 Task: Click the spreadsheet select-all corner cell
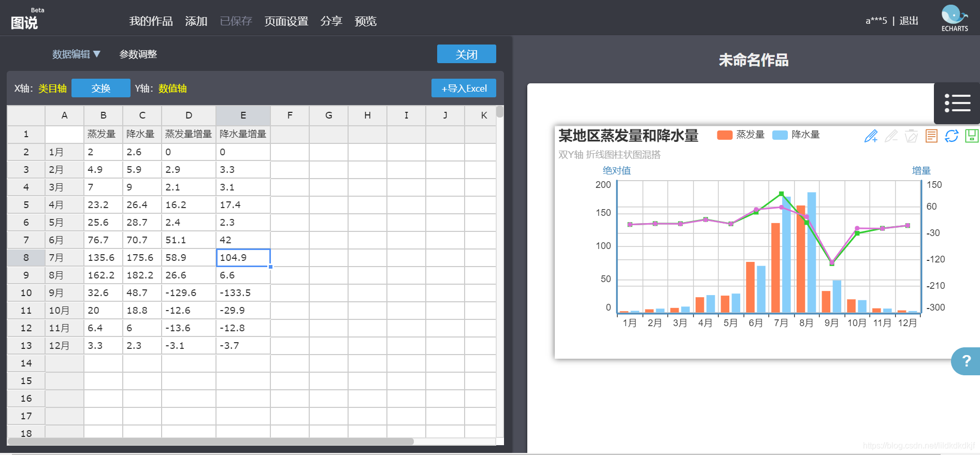pos(26,115)
